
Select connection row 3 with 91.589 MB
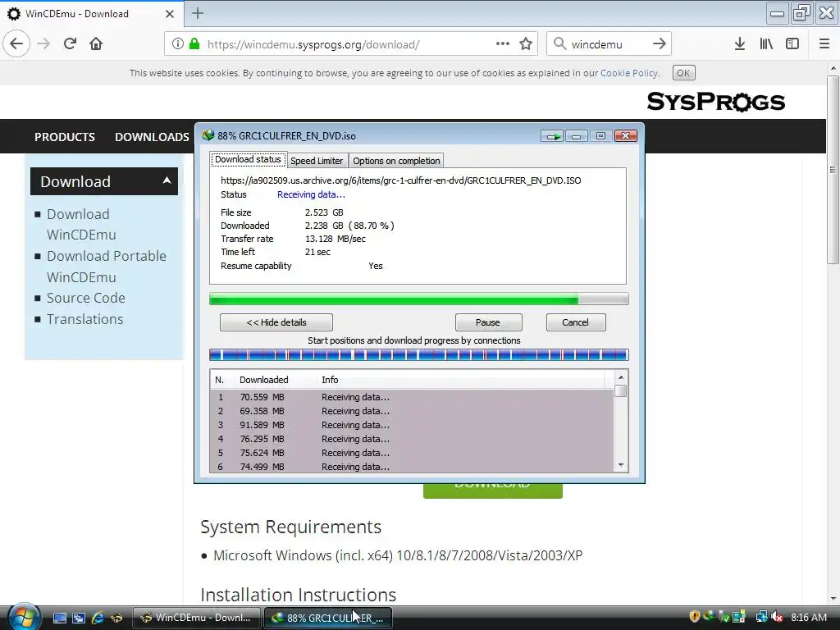[x=412, y=425]
